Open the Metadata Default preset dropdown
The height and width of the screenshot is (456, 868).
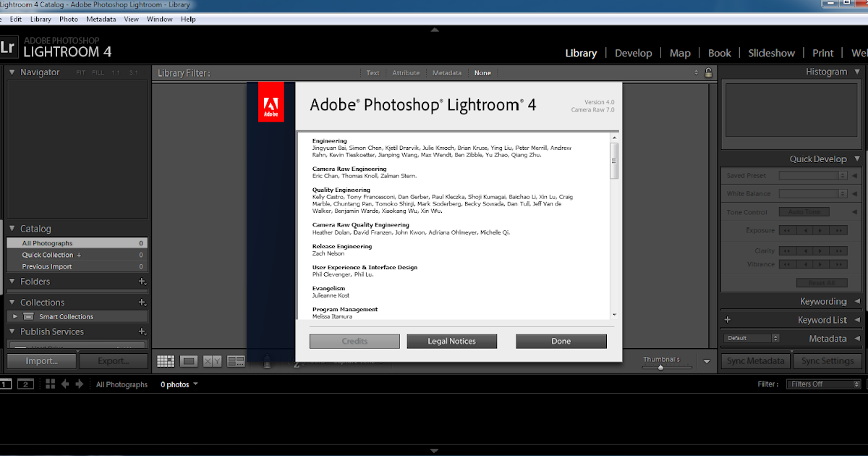pos(752,338)
